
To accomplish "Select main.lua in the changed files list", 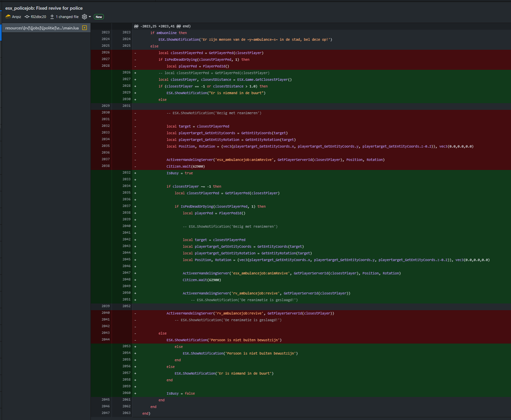I will point(42,28).
